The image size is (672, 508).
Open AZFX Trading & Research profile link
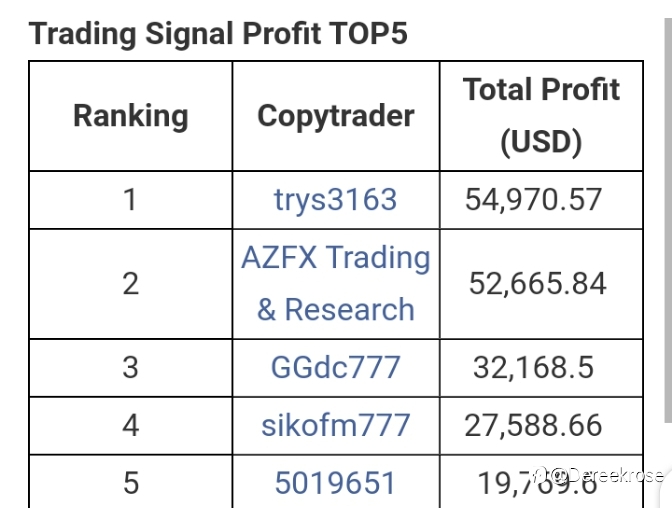click(335, 284)
